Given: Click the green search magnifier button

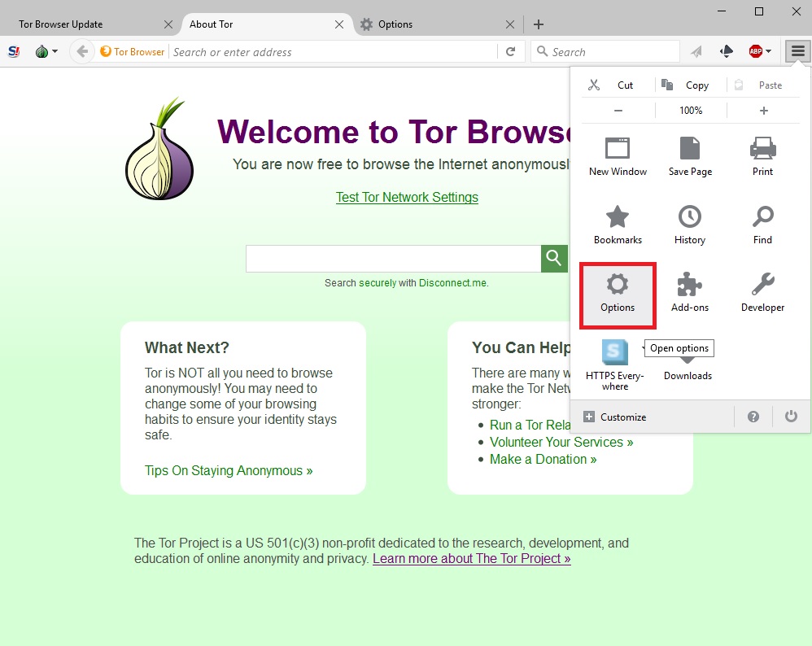Looking at the screenshot, I should click(x=554, y=259).
